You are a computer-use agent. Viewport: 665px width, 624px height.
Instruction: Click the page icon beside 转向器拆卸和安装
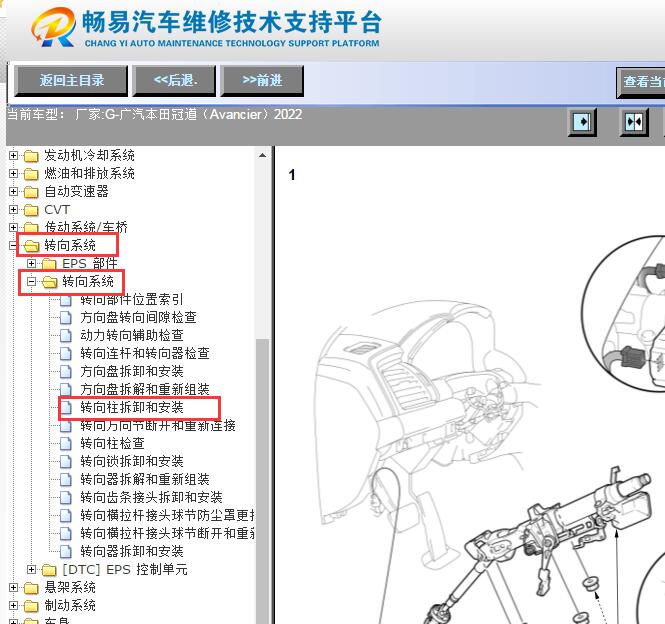coord(66,551)
